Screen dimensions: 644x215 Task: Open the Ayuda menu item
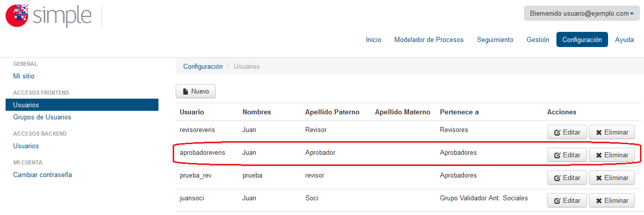click(x=624, y=39)
